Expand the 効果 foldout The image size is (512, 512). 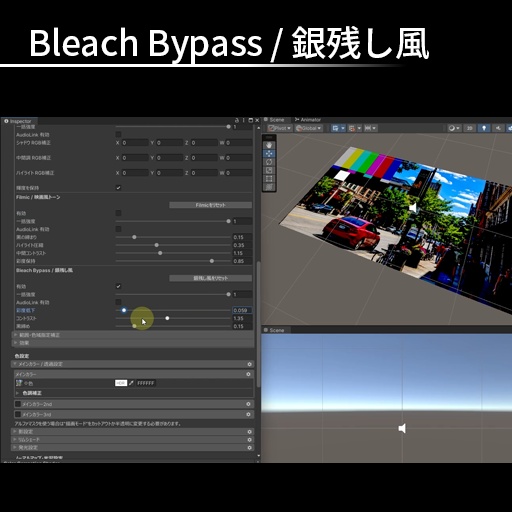[x=15, y=343]
